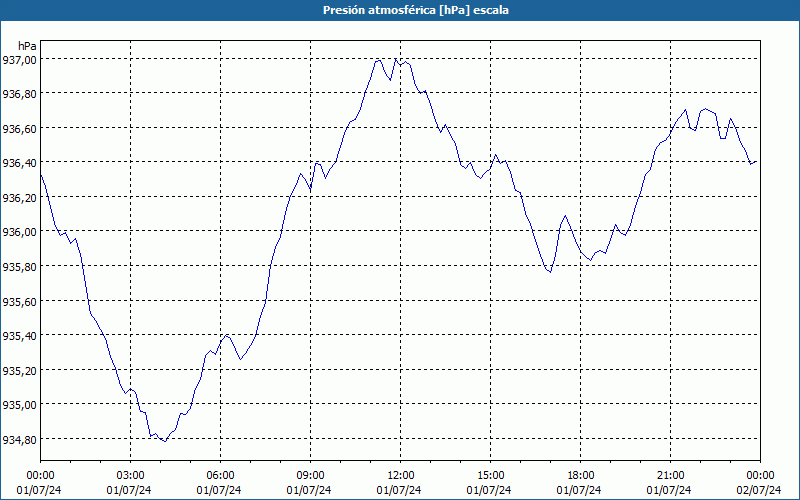Image resolution: width=800 pixels, height=500 pixels.
Task: Click the 936,60 y-axis value
Action: click(20, 129)
